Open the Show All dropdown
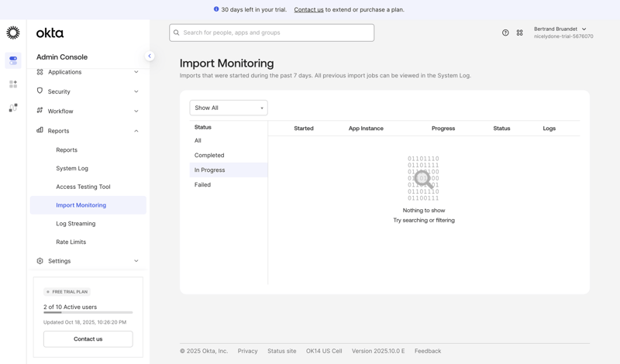Screen dimensions: 620x364 click(x=229, y=108)
